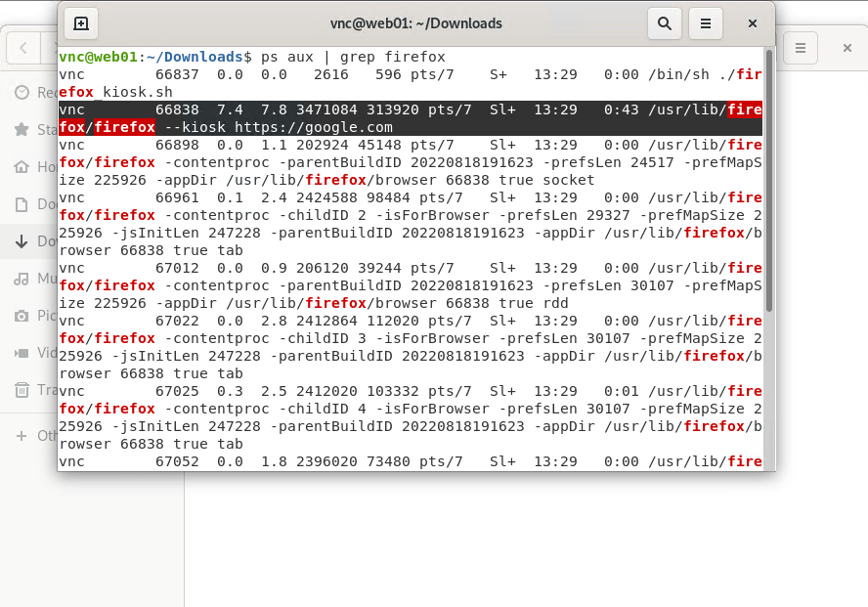Close the terminal window

click(x=752, y=23)
